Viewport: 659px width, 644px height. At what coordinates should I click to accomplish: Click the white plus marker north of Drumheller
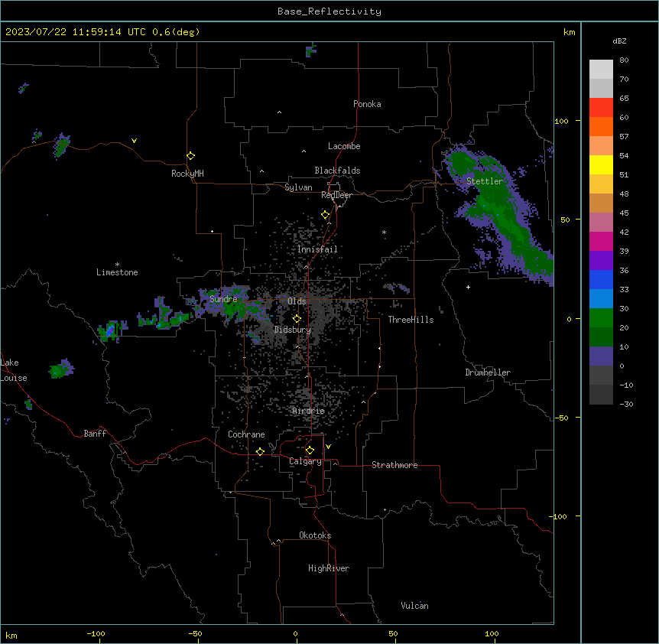point(468,287)
